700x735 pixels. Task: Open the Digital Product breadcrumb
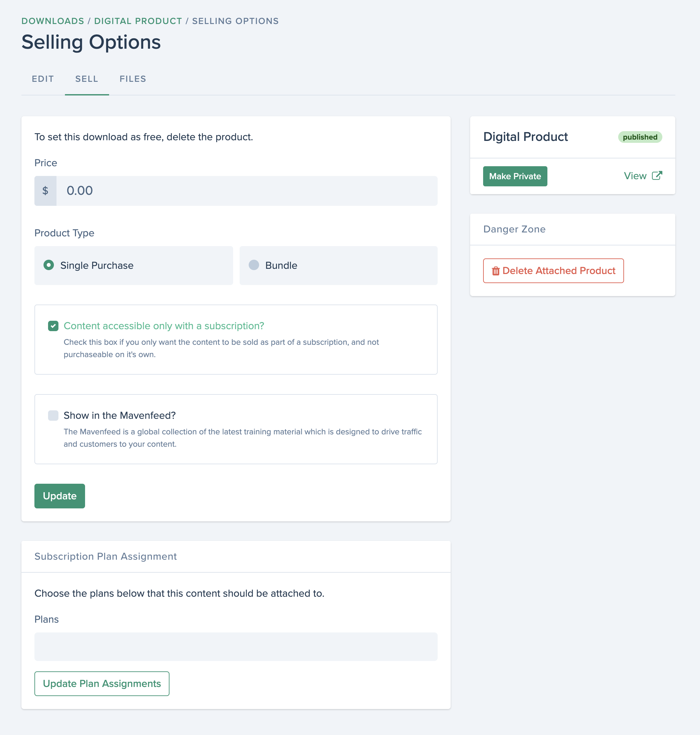click(138, 21)
